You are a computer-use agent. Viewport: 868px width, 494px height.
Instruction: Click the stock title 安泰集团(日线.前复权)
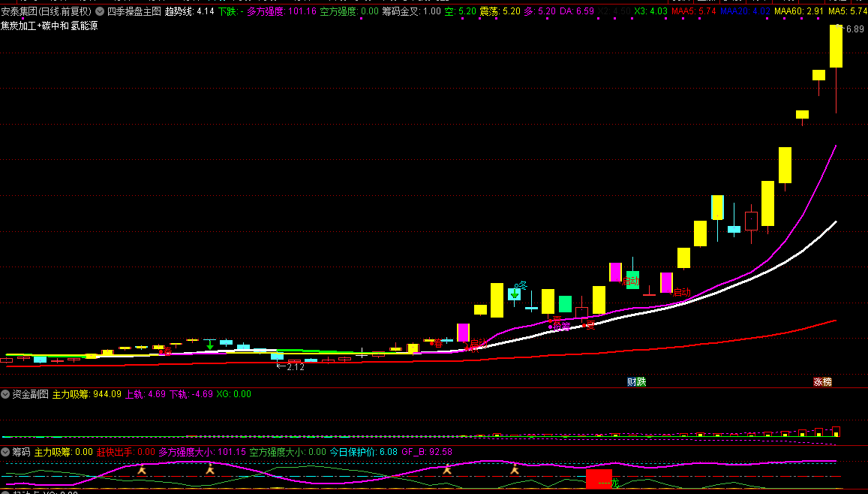click(47, 11)
